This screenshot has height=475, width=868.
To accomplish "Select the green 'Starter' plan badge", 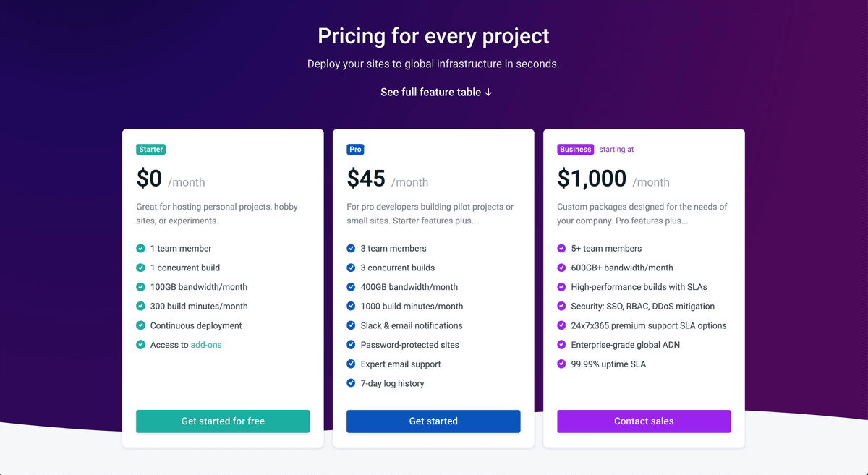I will [x=151, y=150].
